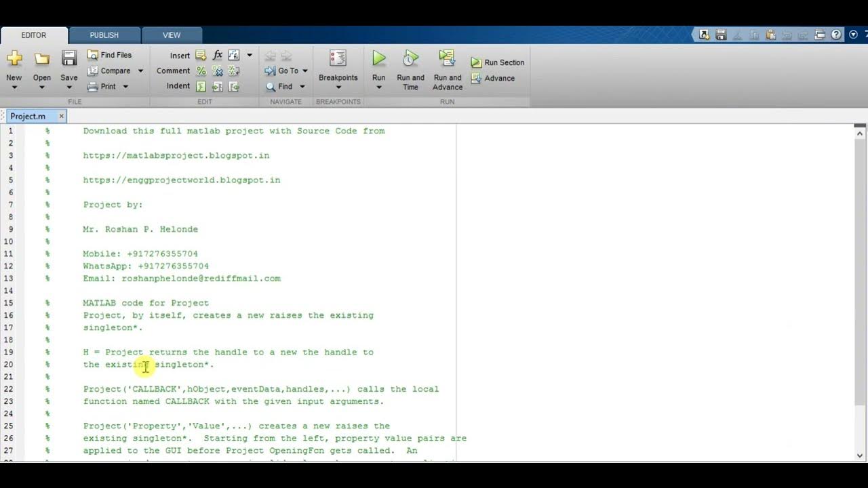Expand the Breakpoints dropdown arrow
Viewport: 868px width, 488px height.
point(338,87)
